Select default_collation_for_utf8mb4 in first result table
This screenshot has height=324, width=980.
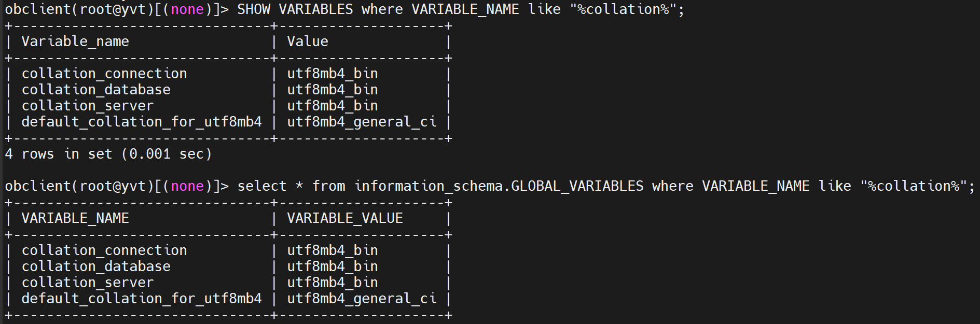(x=142, y=122)
